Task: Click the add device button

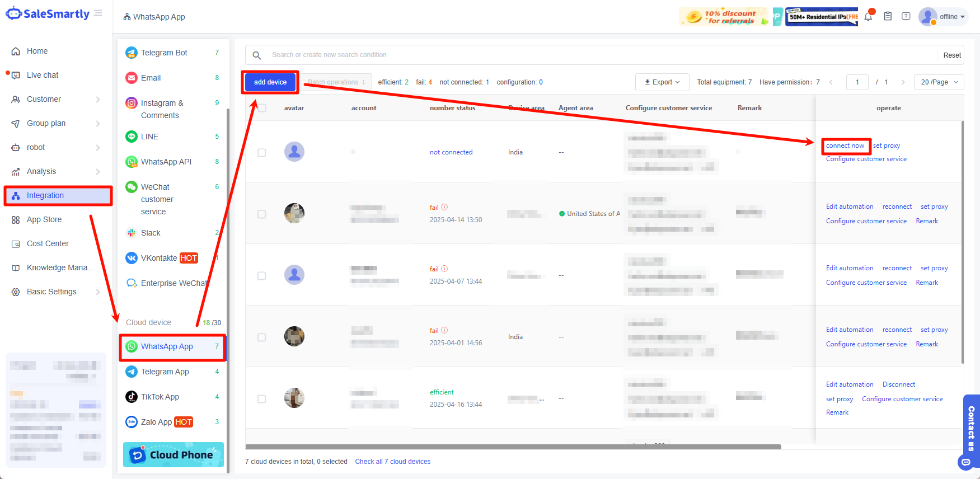Action: click(x=270, y=82)
